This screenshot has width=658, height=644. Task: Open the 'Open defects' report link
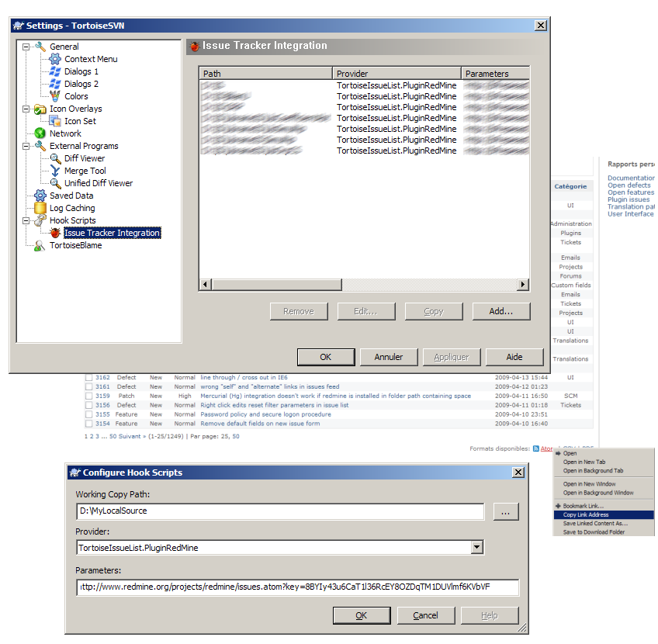pyautogui.click(x=629, y=185)
